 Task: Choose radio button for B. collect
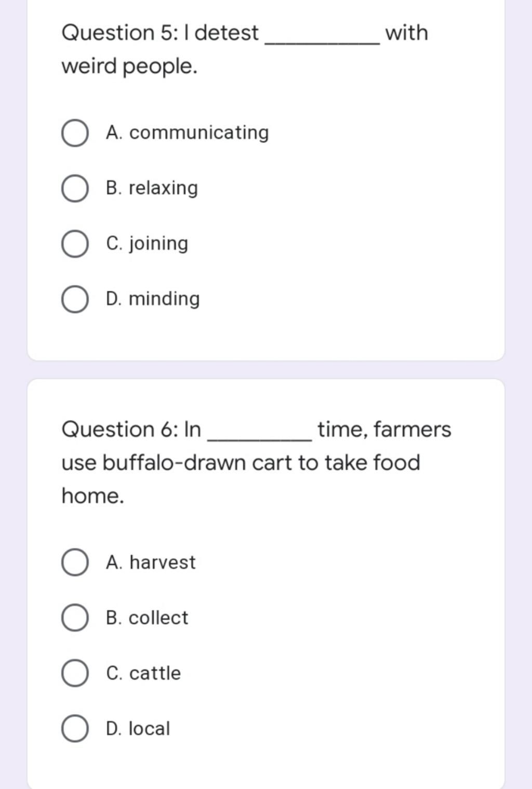point(75,618)
